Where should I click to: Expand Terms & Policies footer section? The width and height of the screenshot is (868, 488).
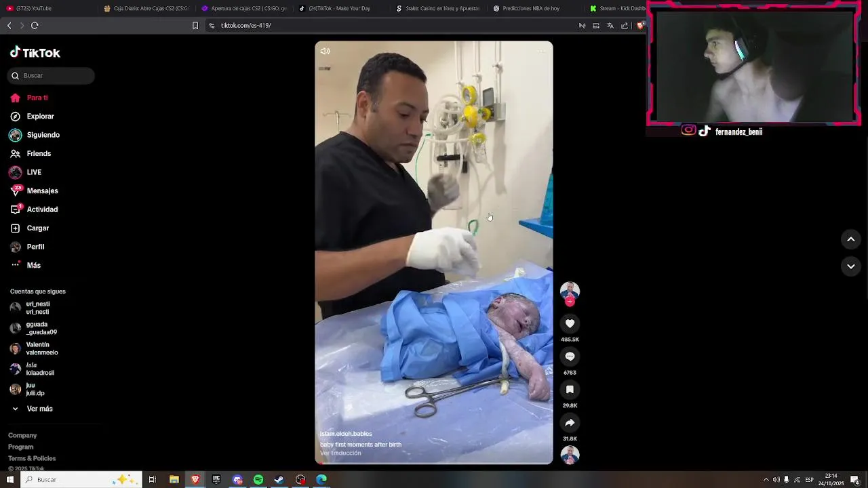[x=32, y=459]
